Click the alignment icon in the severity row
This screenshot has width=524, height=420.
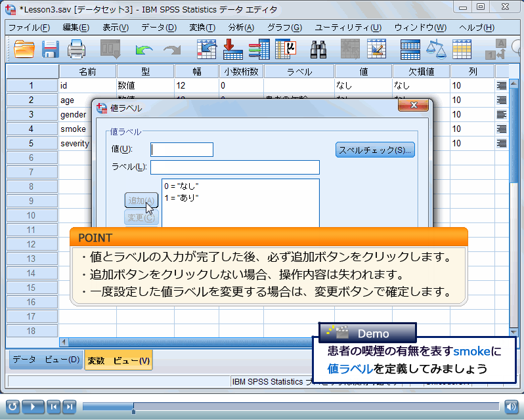click(x=501, y=144)
